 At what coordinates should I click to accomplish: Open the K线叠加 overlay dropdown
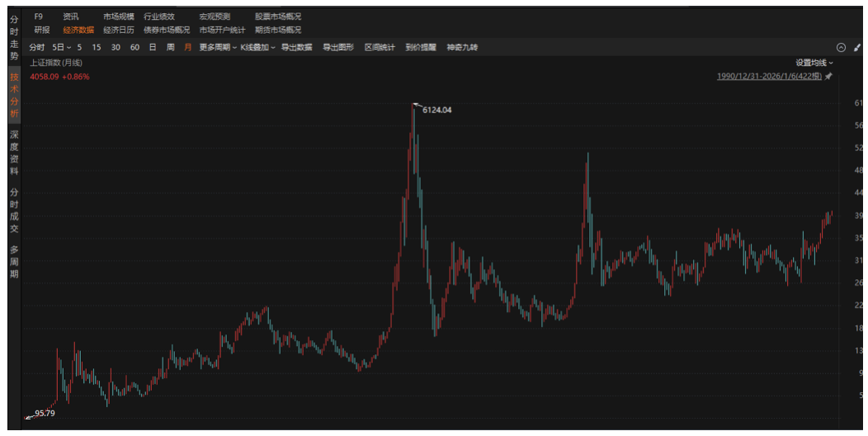(258, 48)
